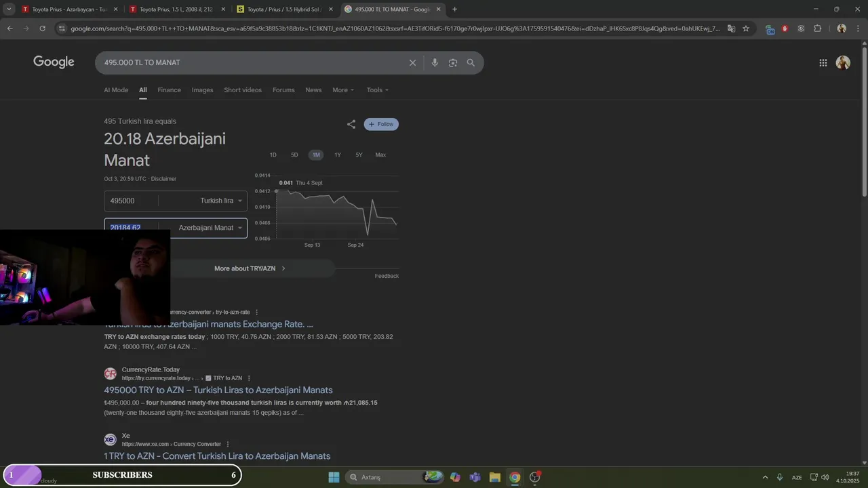This screenshot has width=868, height=488.
Task: Edit the 20184.62 manat amount field
Action: click(132, 226)
